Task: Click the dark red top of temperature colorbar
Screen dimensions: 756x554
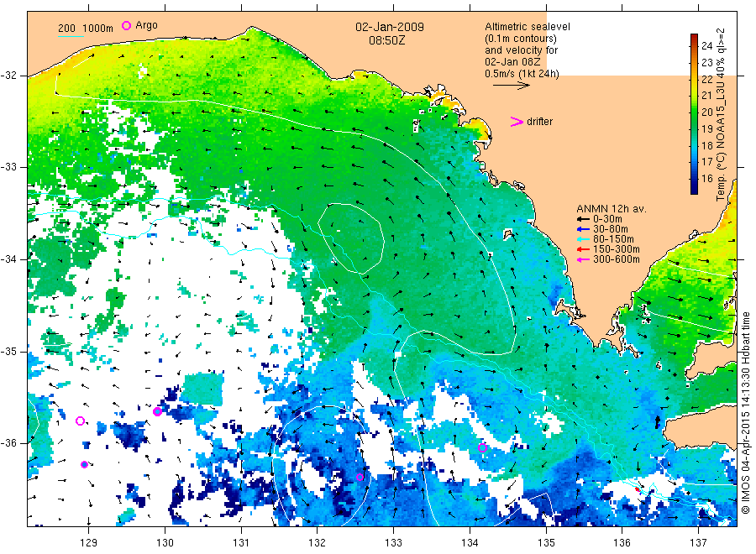Action: [694, 39]
